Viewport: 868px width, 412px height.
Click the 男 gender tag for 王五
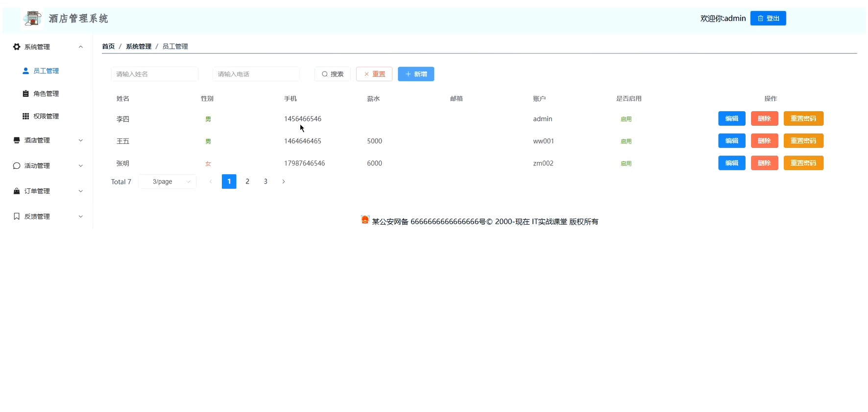coord(208,141)
